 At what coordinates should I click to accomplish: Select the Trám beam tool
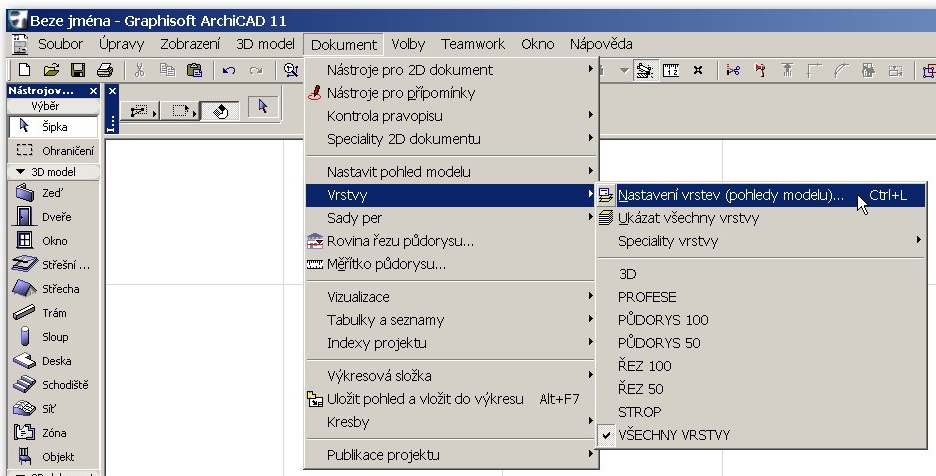[x=53, y=312]
